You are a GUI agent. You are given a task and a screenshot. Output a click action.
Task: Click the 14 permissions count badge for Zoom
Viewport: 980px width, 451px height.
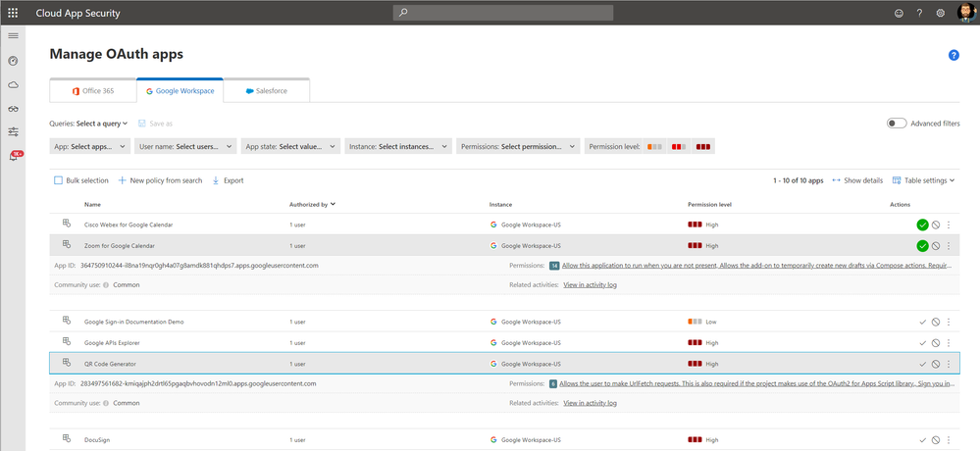click(553, 266)
